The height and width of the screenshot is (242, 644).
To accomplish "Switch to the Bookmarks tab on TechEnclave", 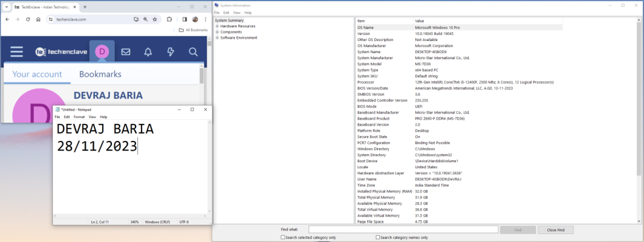I will click(x=100, y=74).
